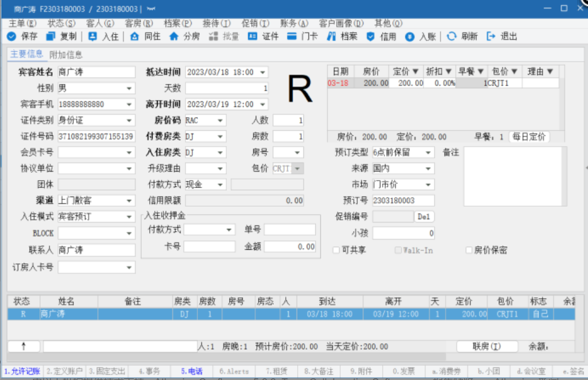
Task: Click the Share room (同住) house icon
Action: [x=134, y=36]
